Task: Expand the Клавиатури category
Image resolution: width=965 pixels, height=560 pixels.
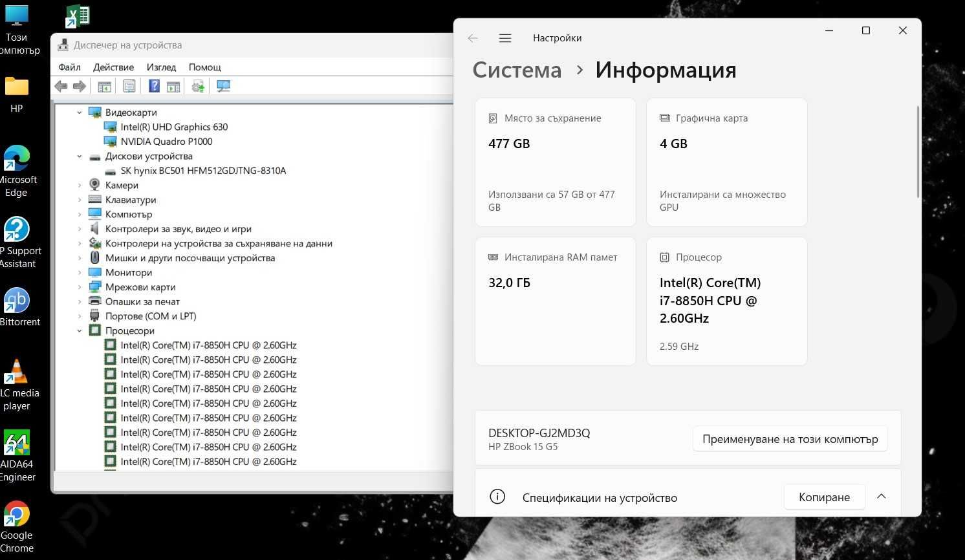Action: (x=80, y=200)
